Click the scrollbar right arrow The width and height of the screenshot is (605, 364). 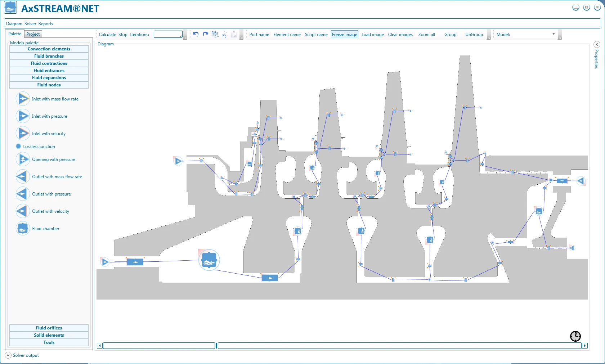click(x=585, y=346)
